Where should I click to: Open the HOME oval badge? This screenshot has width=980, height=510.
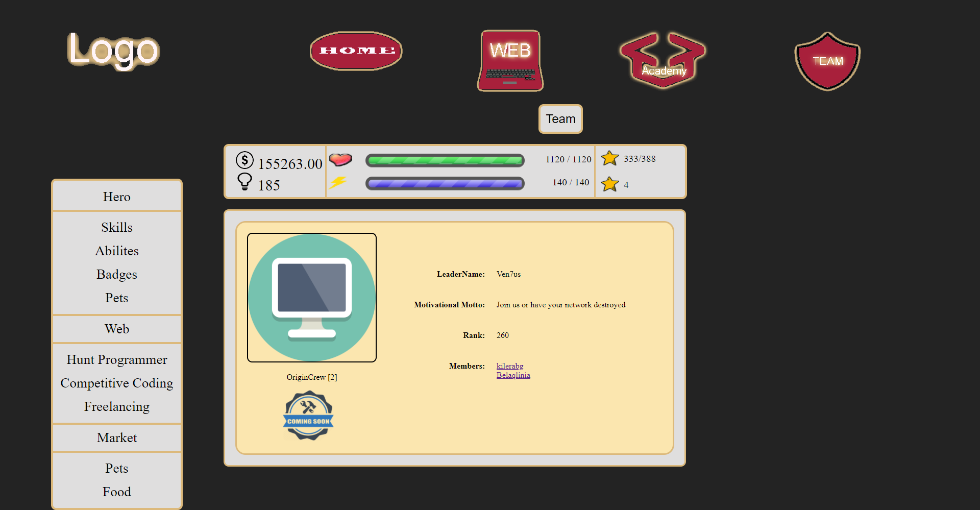click(x=356, y=51)
